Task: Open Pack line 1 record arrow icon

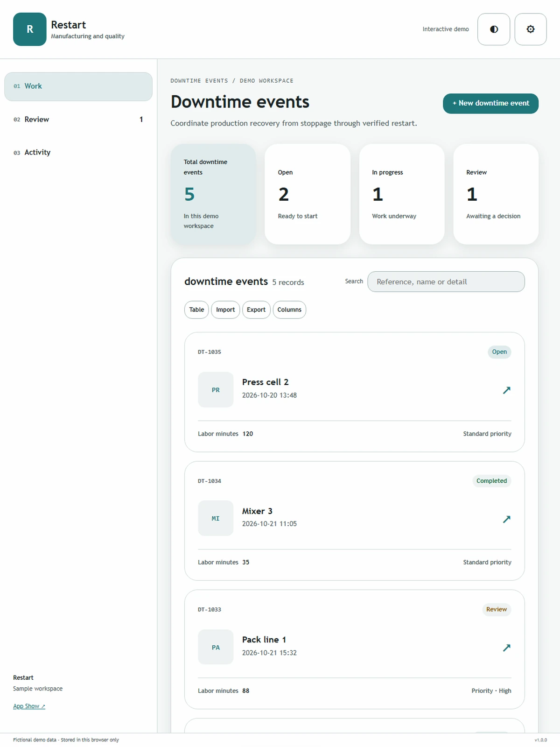Action: coord(506,647)
